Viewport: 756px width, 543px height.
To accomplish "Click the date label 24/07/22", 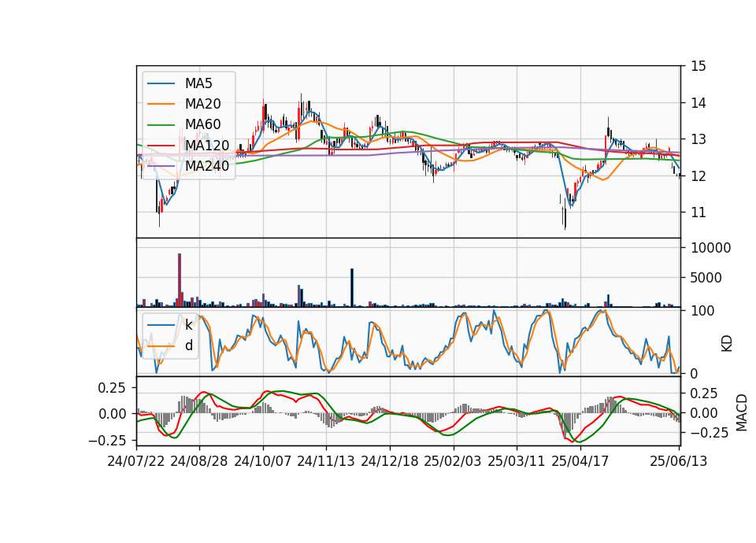I will [x=136, y=461].
